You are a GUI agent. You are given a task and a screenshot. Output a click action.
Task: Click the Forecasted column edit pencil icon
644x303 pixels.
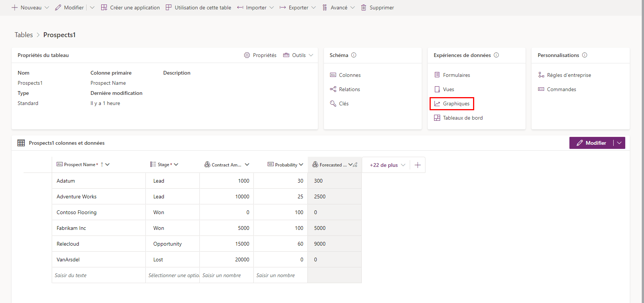[355, 165]
